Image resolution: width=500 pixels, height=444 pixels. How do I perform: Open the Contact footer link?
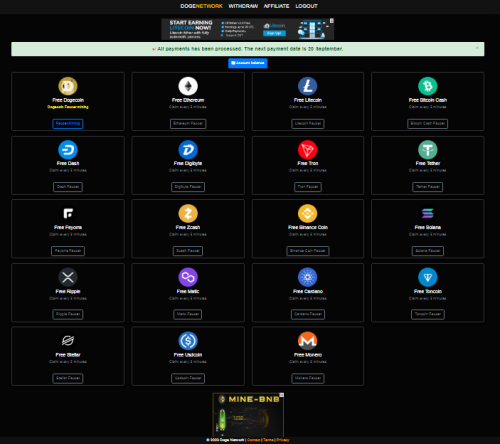point(253,440)
